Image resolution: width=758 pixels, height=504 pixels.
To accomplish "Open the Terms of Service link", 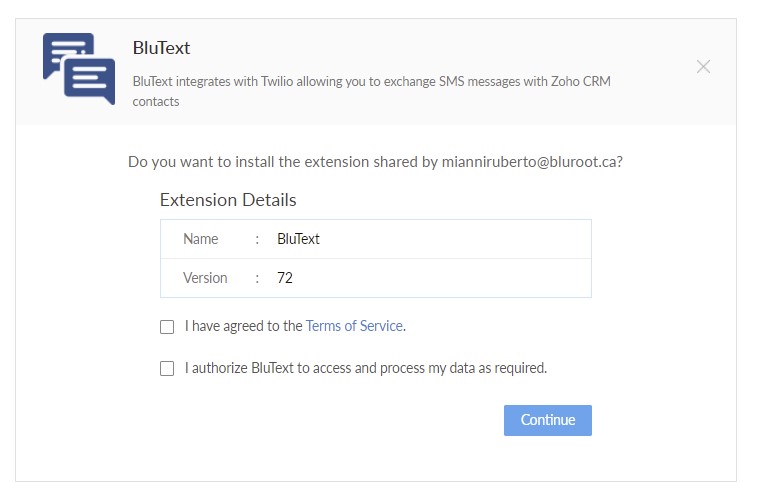I will click(x=354, y=326).
